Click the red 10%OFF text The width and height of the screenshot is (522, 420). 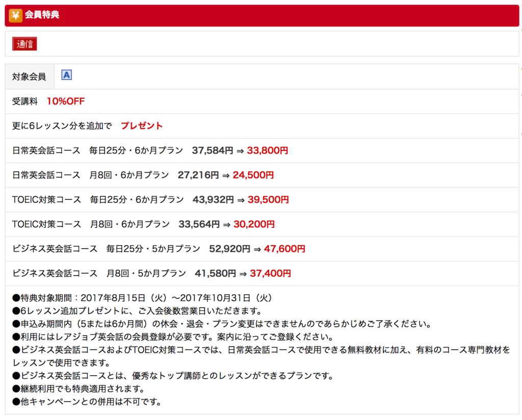click(x=66, y=101)
